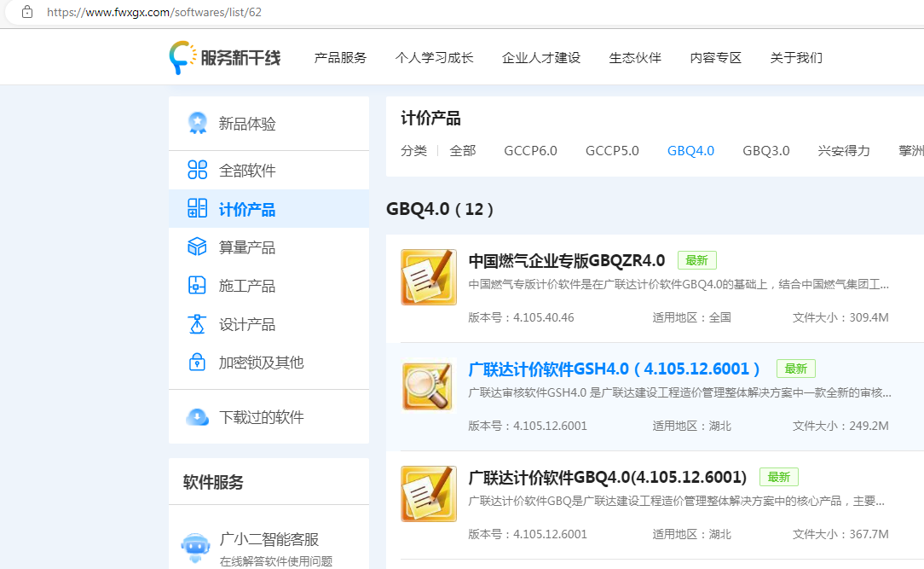924x569 pixels.
Task: Click the 下载过的软件 cloud icon
Action: (198, 417)
